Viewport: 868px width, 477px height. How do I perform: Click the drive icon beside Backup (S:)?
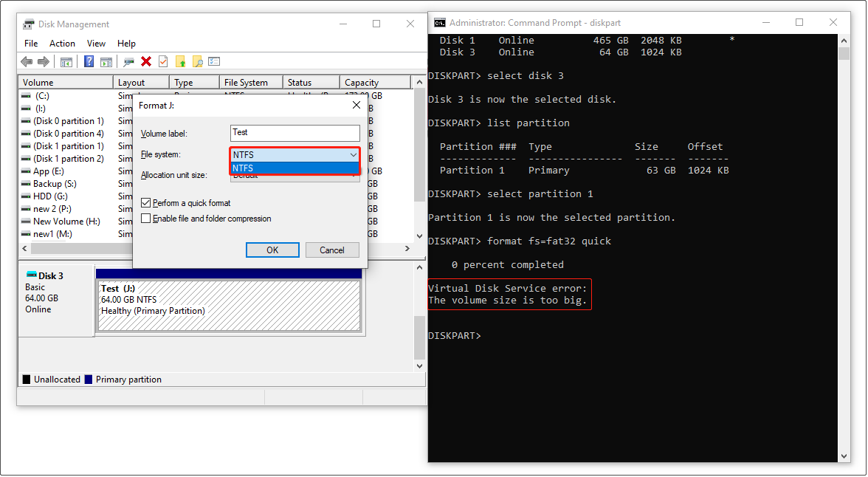coord(25,184)
